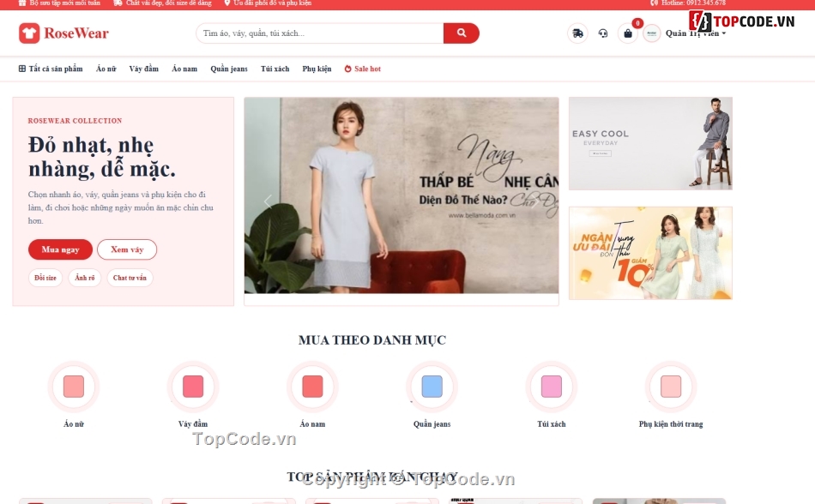This screenshot has height=504, width=815.
Task: Click the RoseWear shirt logo icon
Action: click(x=29, y=33)
